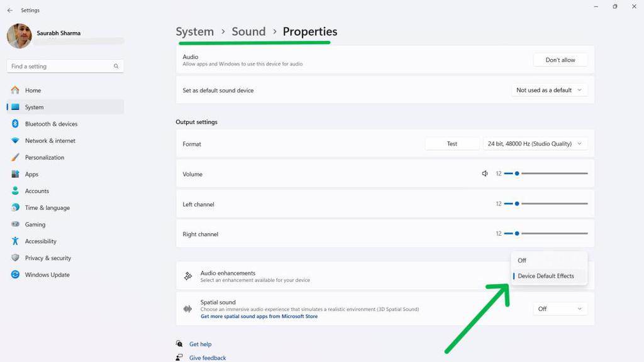Viewport: 644px width, 362px height.
Task: Click the Accessibility icon in sidebar
Action: pyautogui.click(x=15, y=241)
